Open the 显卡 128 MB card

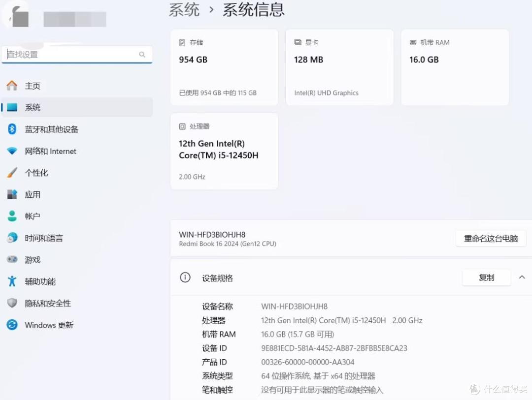coord(339,67)
